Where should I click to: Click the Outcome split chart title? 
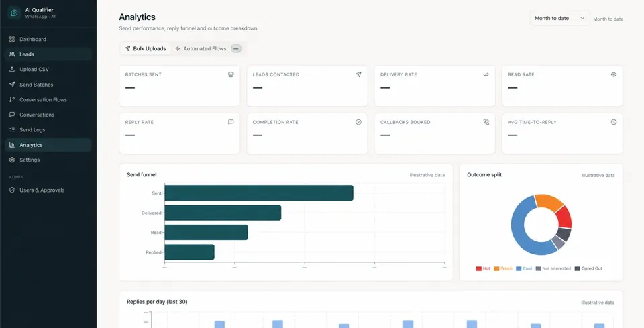(x=484, y=175)
